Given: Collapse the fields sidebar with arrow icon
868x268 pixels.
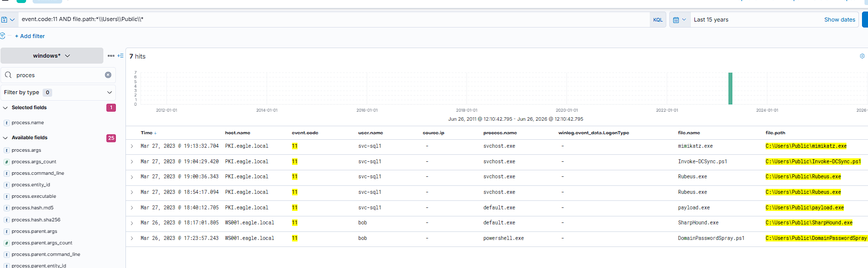Looking at the screenshot, I should pyautogui.click(x=120, y=56).
